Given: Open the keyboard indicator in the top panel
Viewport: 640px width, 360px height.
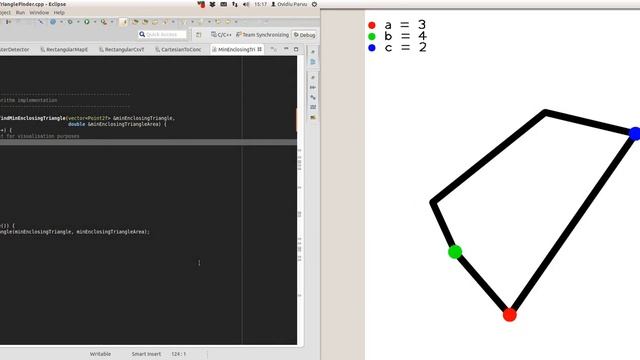Looking at the screenshot, I should 224,4.
